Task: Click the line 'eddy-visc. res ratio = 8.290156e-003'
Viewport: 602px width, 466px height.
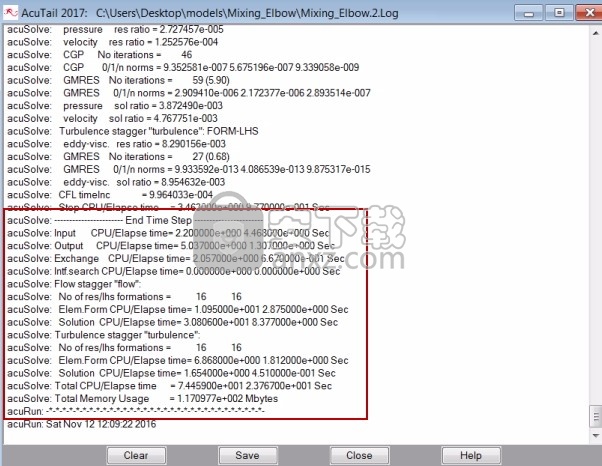Action: [x=116, y=144]
